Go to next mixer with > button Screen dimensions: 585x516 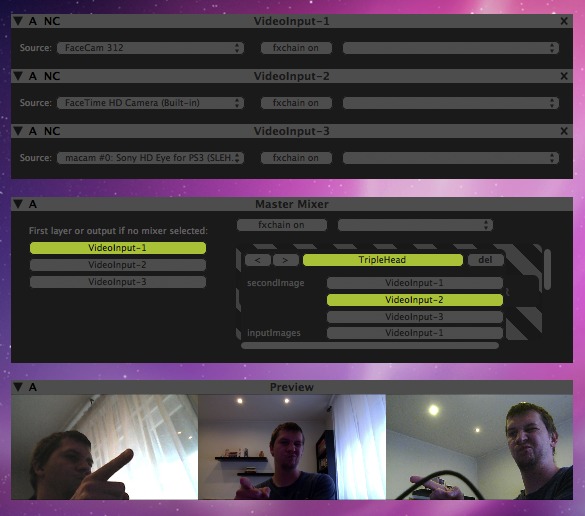[x=285, y=260]
